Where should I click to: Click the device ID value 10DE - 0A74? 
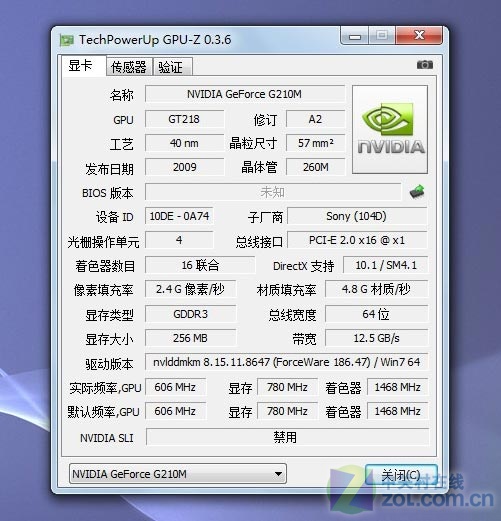point(179,216)
